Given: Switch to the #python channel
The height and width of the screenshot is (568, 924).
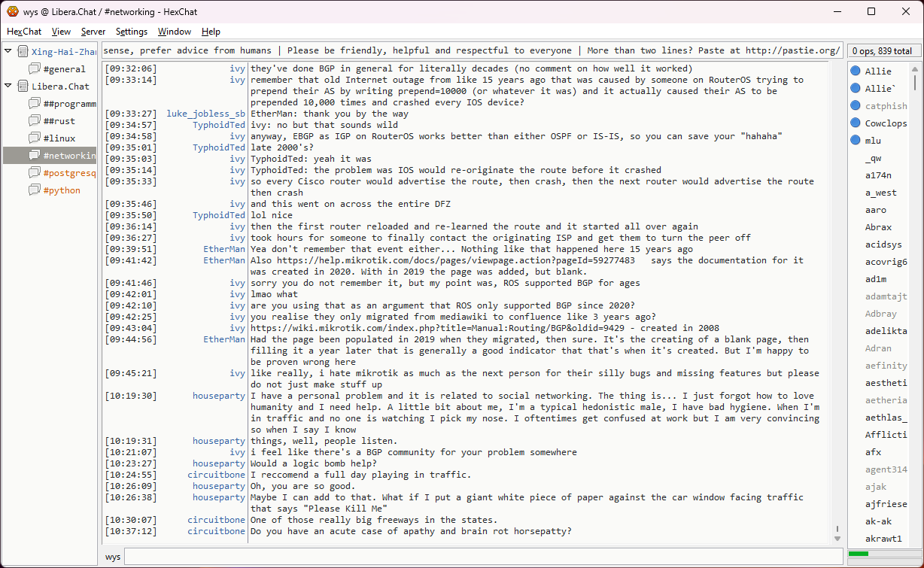Looking at the screenshot, I should pos(62,190).
